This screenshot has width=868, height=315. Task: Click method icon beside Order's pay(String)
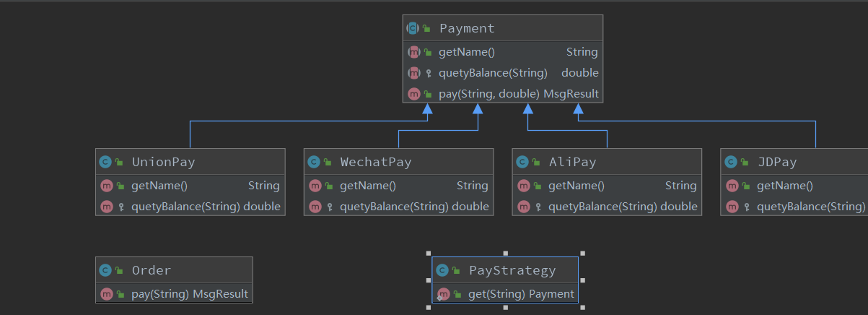point(106,294)
